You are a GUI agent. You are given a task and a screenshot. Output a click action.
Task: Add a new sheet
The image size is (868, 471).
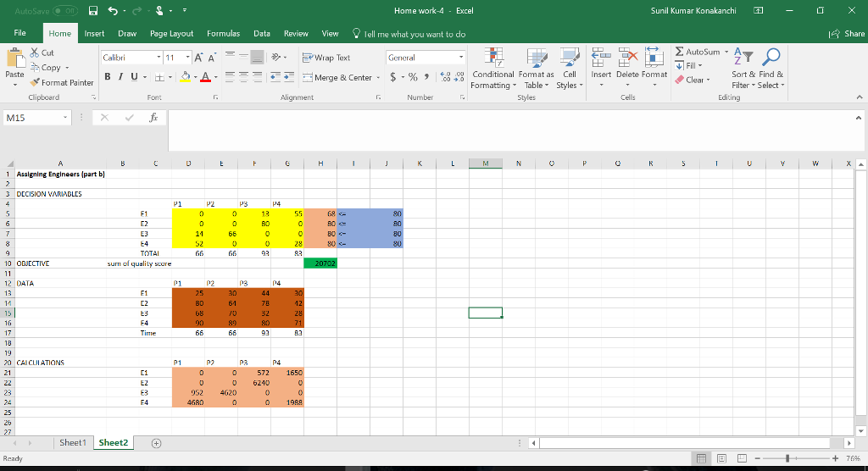(157, 443)
